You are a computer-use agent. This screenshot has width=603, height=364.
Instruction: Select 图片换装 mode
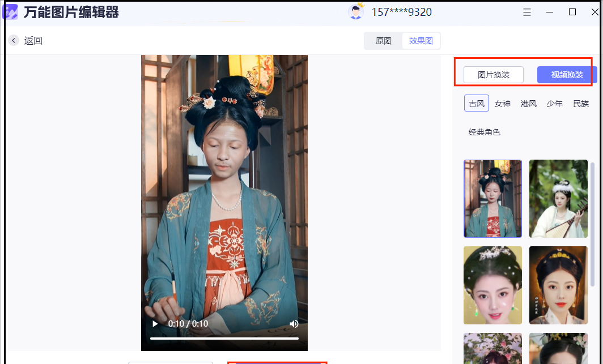click(x=494, y=75)
